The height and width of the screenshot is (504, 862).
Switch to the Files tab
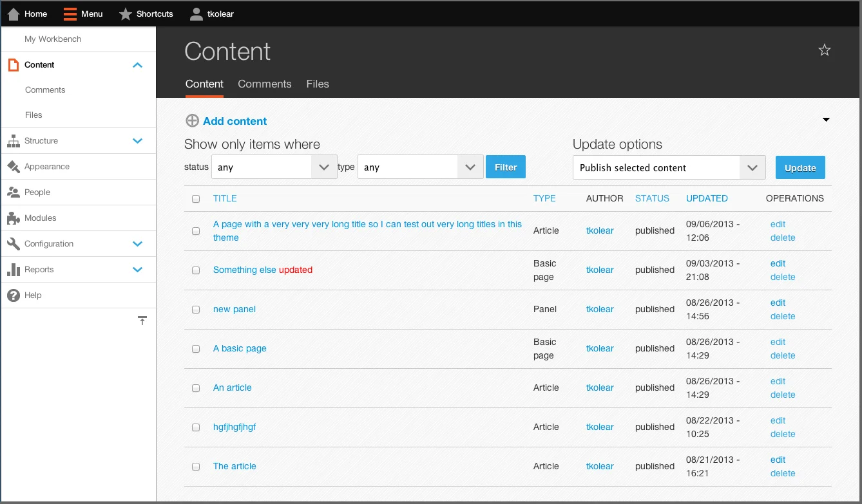(x=318, y=84)
